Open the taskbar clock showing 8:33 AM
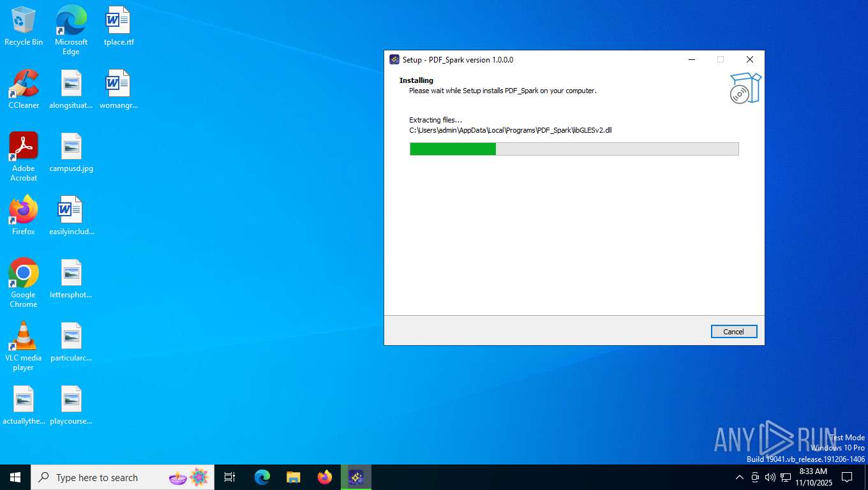The image size is (868, 490). tap(814, 477)
